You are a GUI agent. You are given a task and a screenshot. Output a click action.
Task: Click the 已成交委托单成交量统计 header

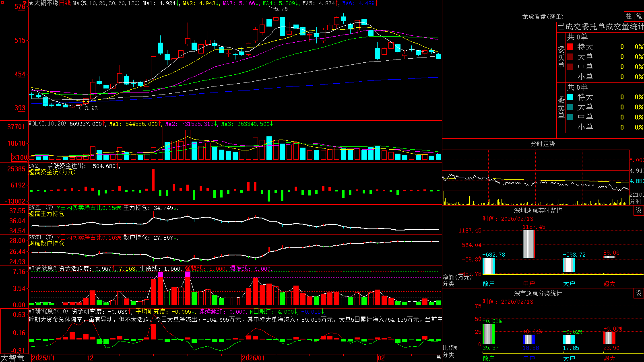pyautogui.click(x=601, y=27)
